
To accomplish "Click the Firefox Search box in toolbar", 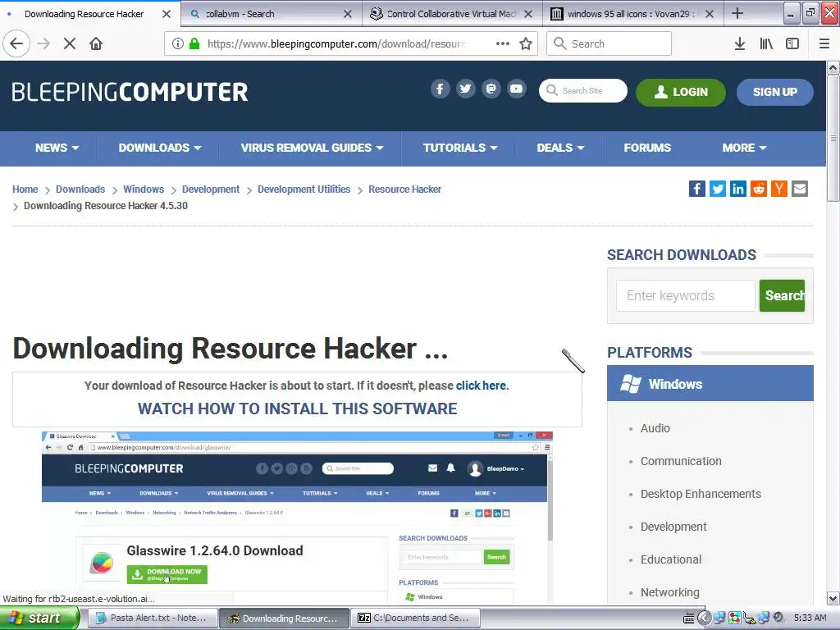I will pyautogui.click(x=609, y=43).
